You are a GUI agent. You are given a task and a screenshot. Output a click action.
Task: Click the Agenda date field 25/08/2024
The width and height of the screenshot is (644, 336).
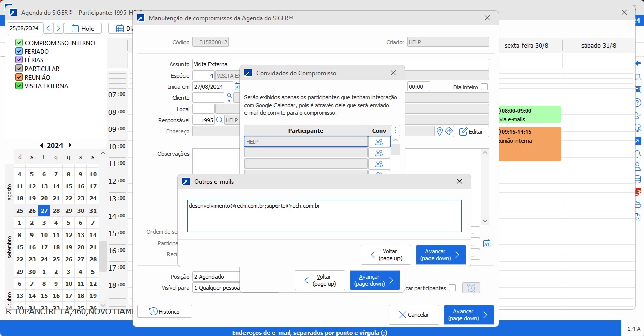[x=25, y=28]
